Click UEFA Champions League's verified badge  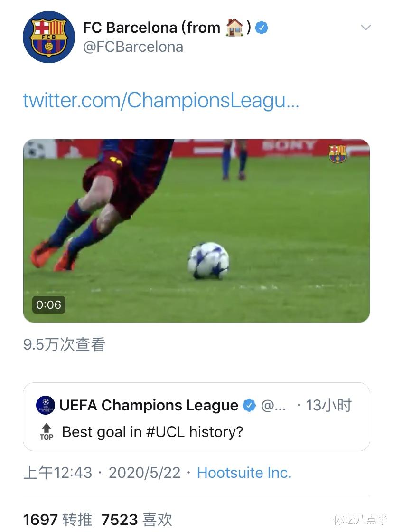tap(249, 405)
